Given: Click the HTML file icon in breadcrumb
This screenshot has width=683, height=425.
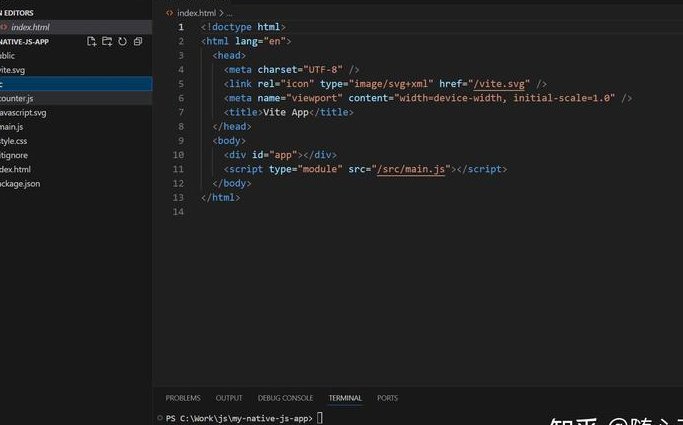Looking at the screenshot, I should 169,13.
